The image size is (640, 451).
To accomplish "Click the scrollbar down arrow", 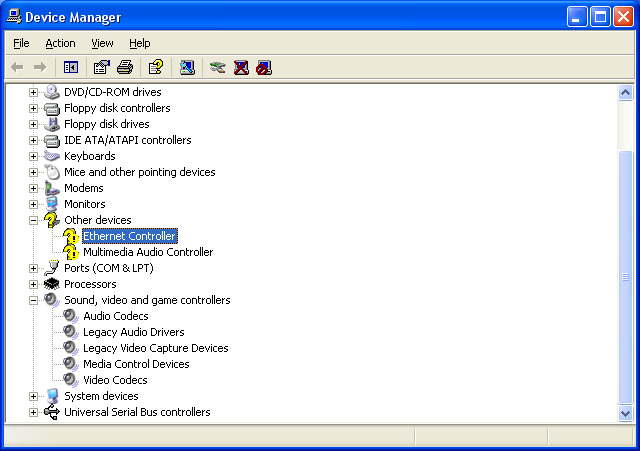I will pyautogui.click(x=626, y=413).
